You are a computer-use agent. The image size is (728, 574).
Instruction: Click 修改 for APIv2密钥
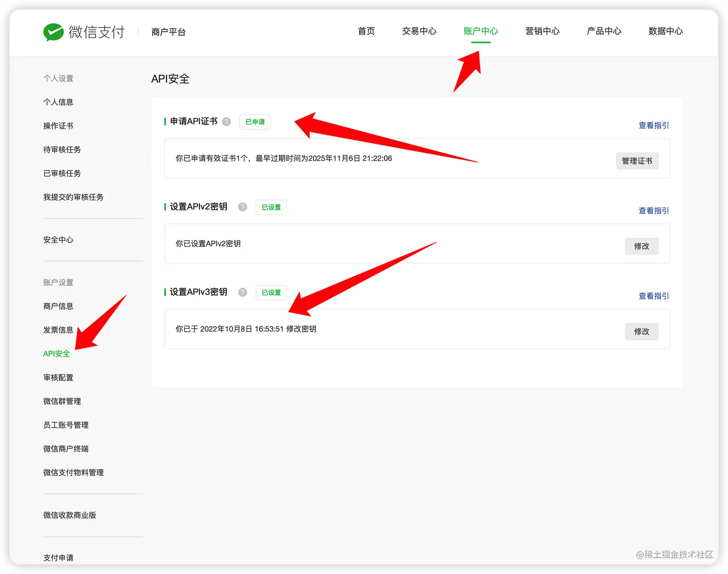pos(642,246)
